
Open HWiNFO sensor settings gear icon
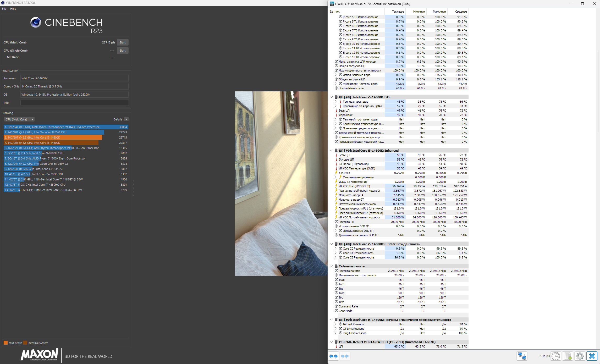[x=580, y=356]
